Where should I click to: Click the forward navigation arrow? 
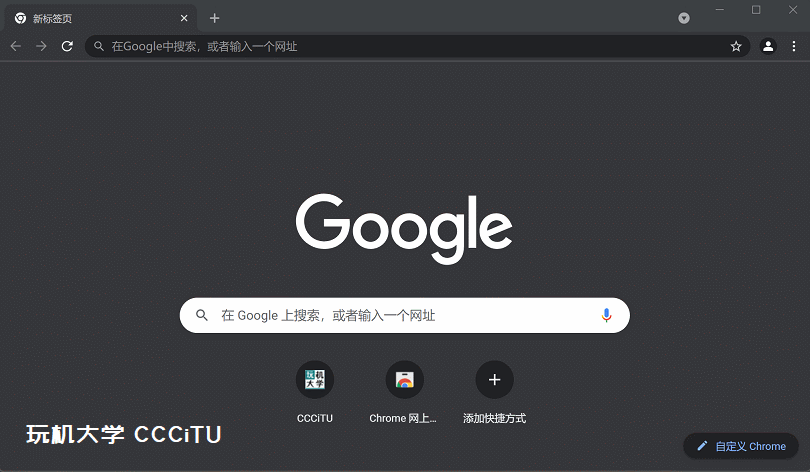pyautogui.click(x=41, y=46)
